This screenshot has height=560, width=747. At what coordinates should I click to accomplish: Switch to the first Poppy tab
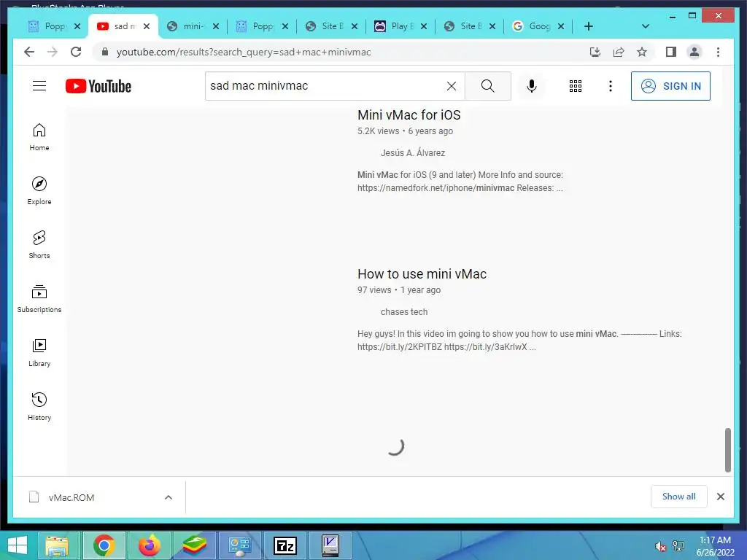click(49, 26)
